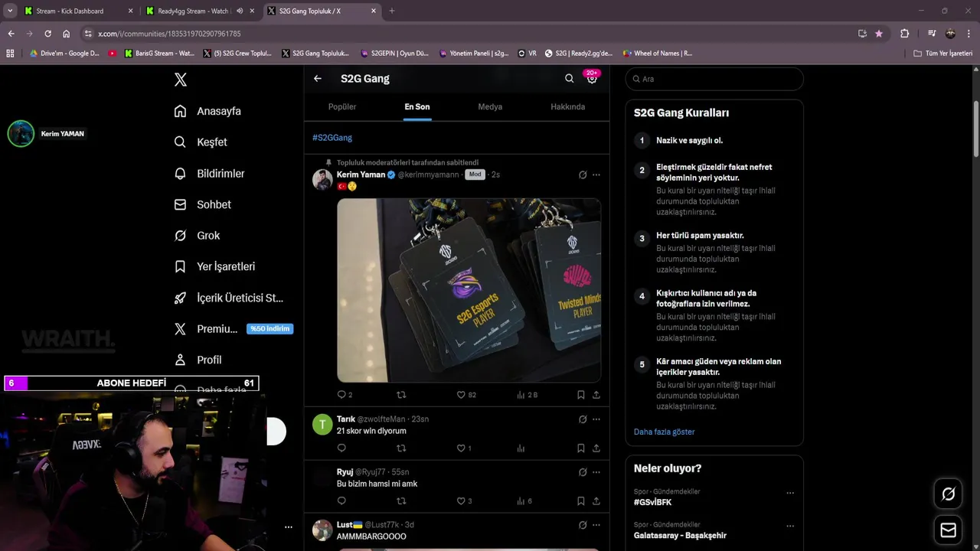Open more options on Lust's post
This screenshot has height=551, width=980.
click(x=596, y=525)
